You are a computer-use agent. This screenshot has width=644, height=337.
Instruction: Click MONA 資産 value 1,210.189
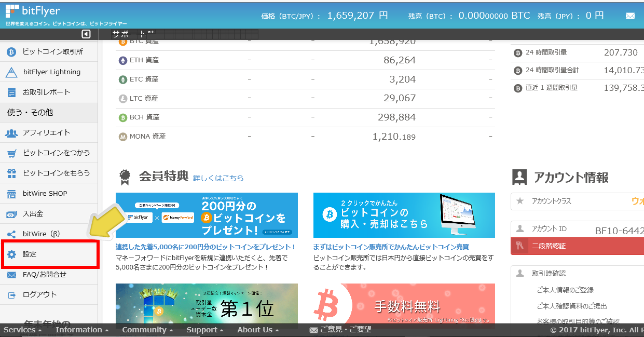pos(394,137)
